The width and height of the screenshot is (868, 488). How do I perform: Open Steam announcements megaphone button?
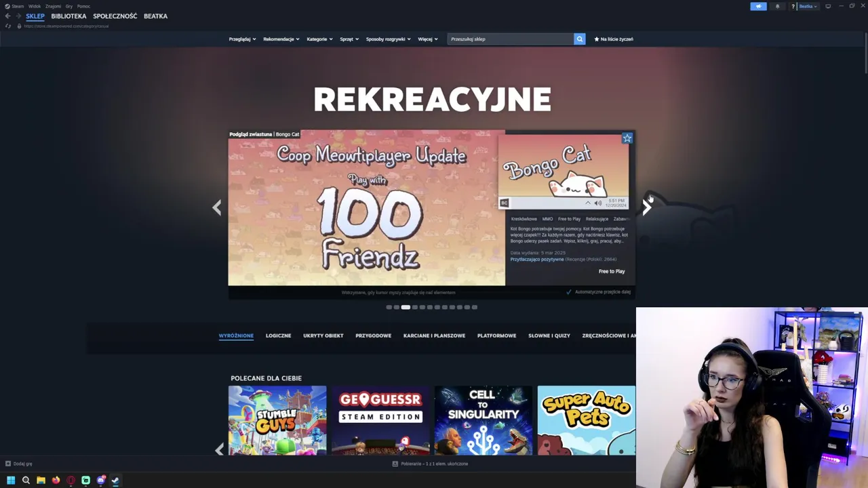pyautogui.click(x=758, y=6)
